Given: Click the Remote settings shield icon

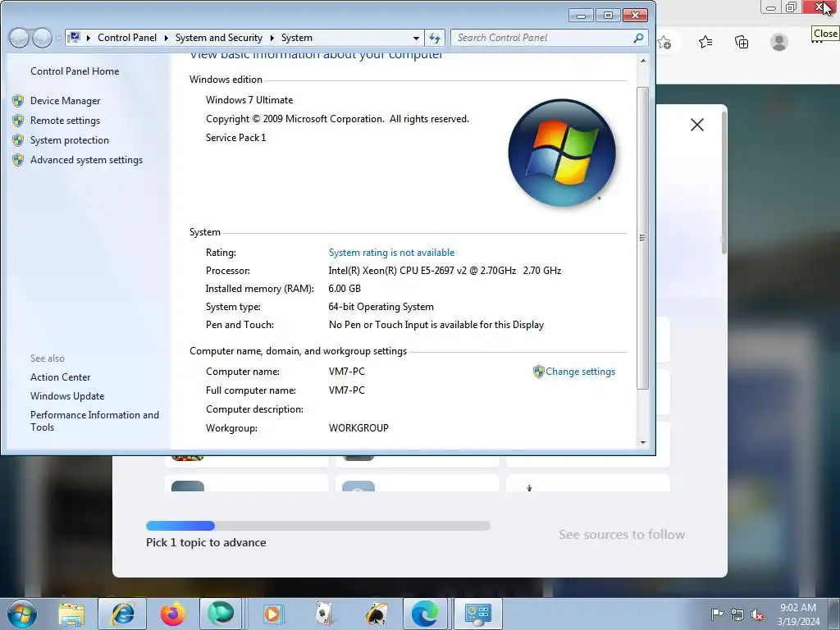Looking at the screenshot, I should coord(18,121).
